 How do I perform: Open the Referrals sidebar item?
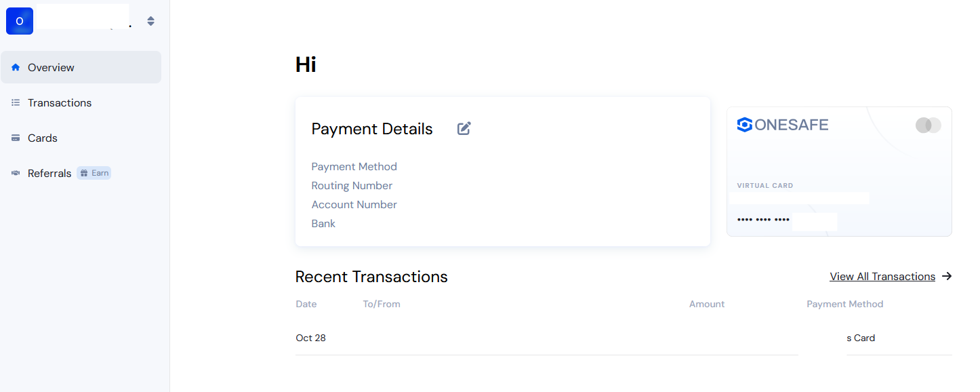coord(49,173)
